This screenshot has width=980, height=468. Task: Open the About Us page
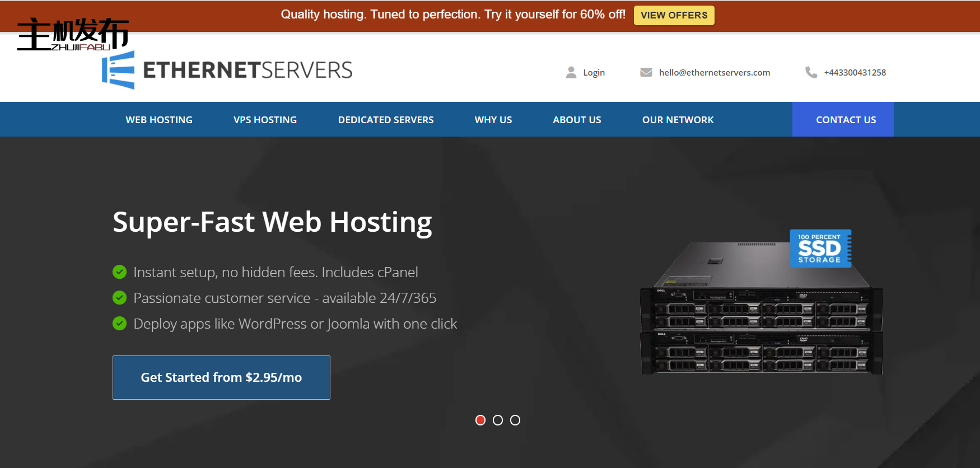coord(577,120)
